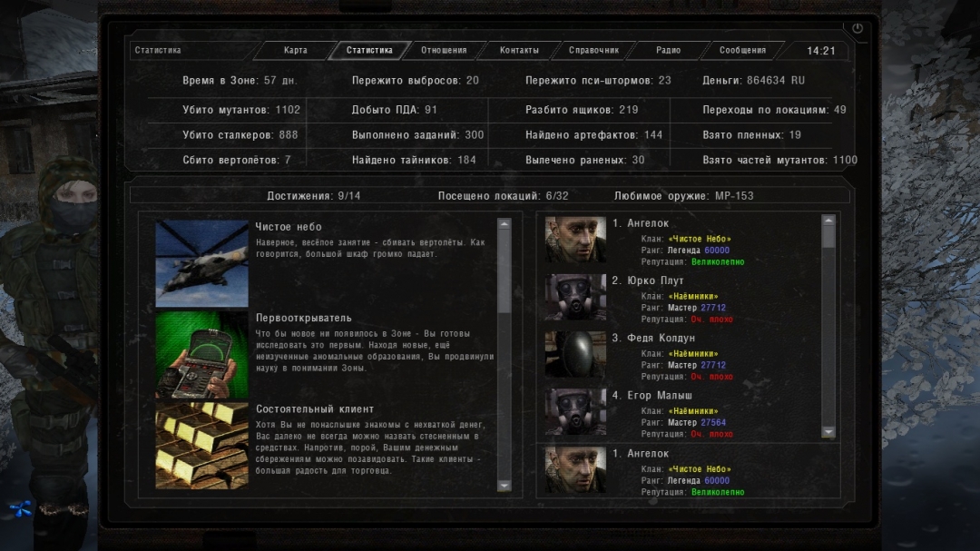Click the Время в Зоне: 57 дн. stat

point(240,81)
